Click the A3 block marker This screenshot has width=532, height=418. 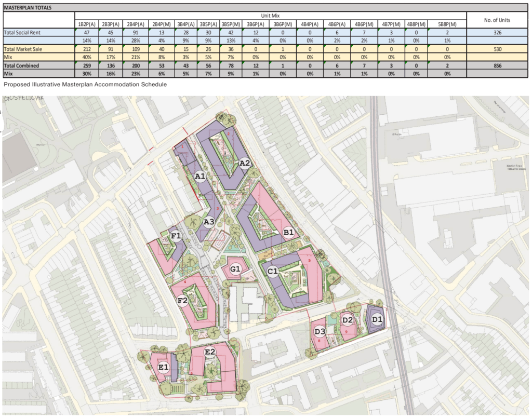(209, 222)
